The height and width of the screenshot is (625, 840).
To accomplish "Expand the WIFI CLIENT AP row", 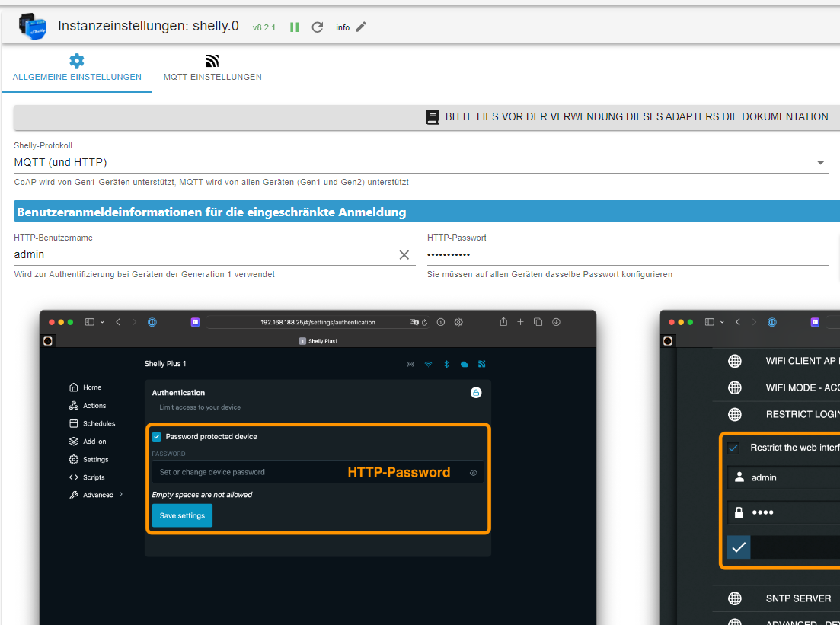I will coord(776,361).
